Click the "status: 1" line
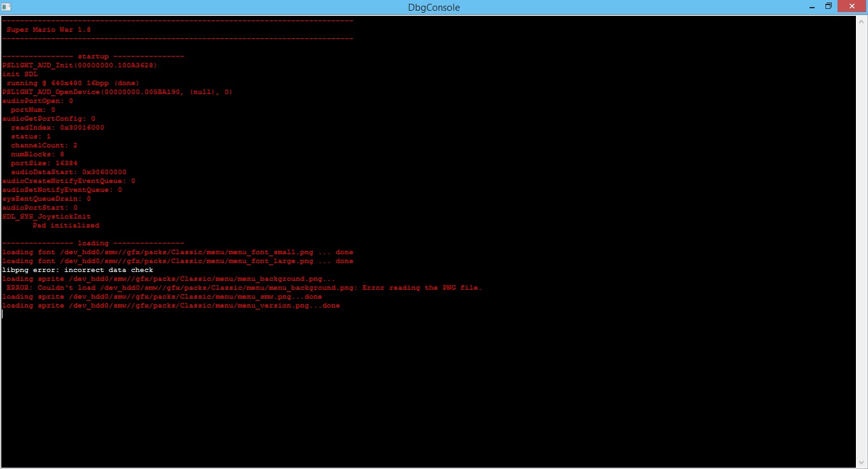868x469 pixels. pyautogui.click(x=31, y=137)
